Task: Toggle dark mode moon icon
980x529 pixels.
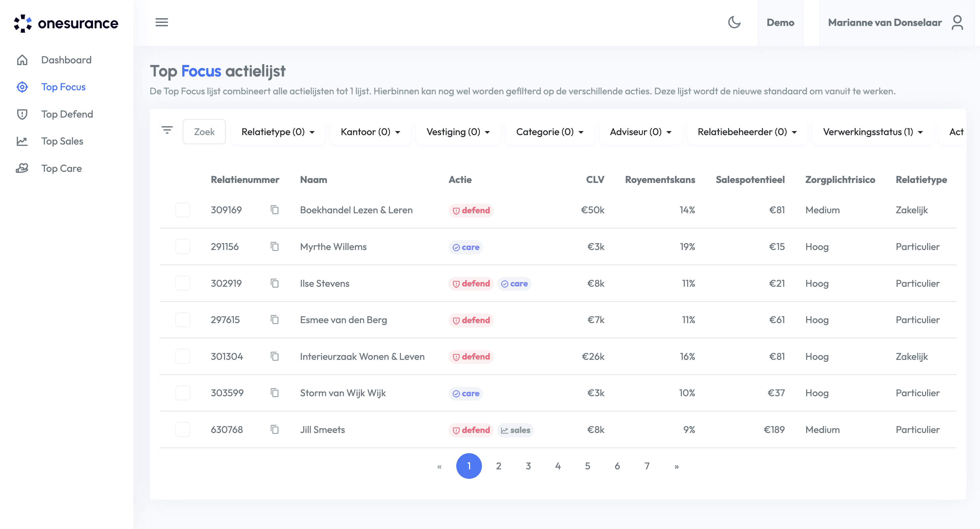Action: (734, 23)
